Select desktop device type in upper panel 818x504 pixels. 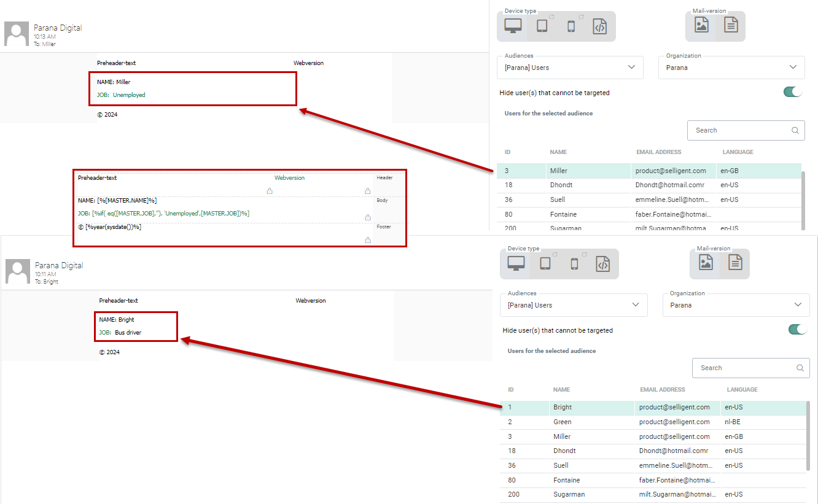click(x=513, y=26)
